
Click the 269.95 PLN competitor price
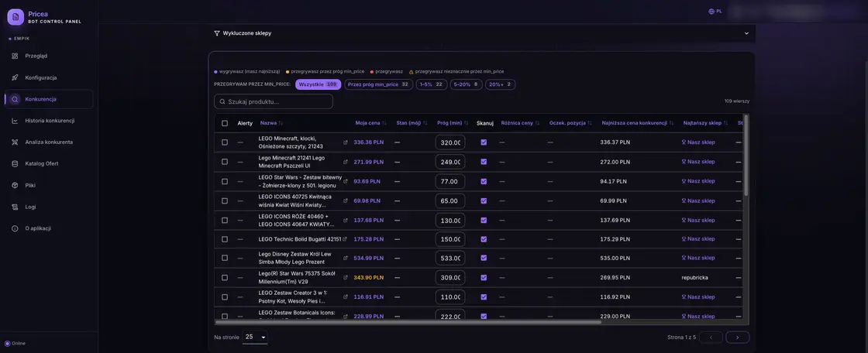pyautogui.click(x=615, y=278)
